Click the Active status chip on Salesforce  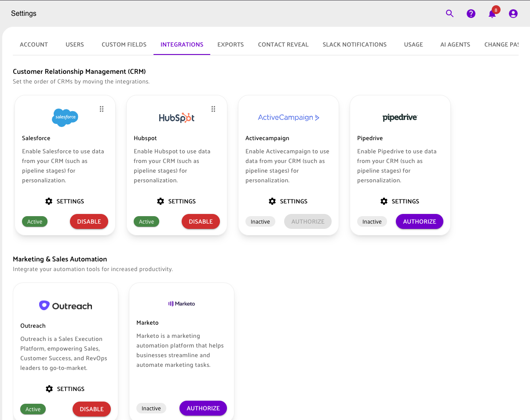coord(35,222)
